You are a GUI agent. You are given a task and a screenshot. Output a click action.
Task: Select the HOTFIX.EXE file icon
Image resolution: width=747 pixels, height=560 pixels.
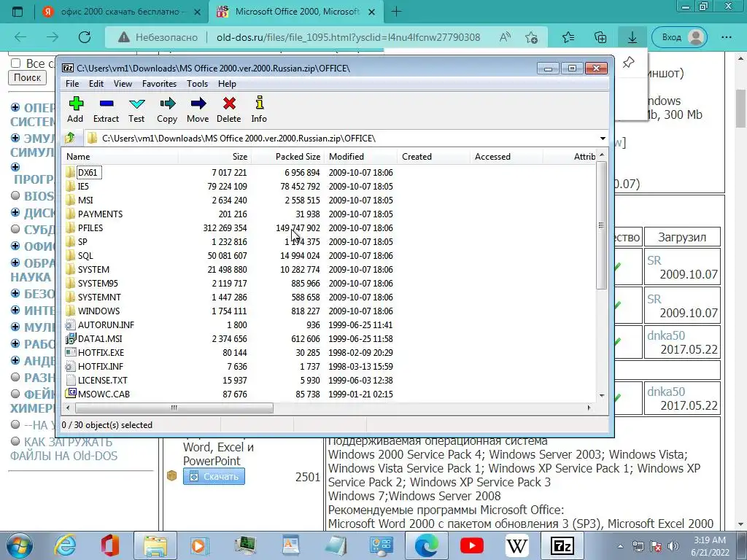click(71, 352)
